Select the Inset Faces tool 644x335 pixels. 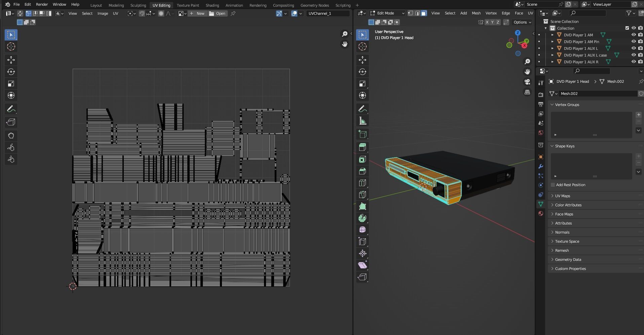click(x=363, y=159)
